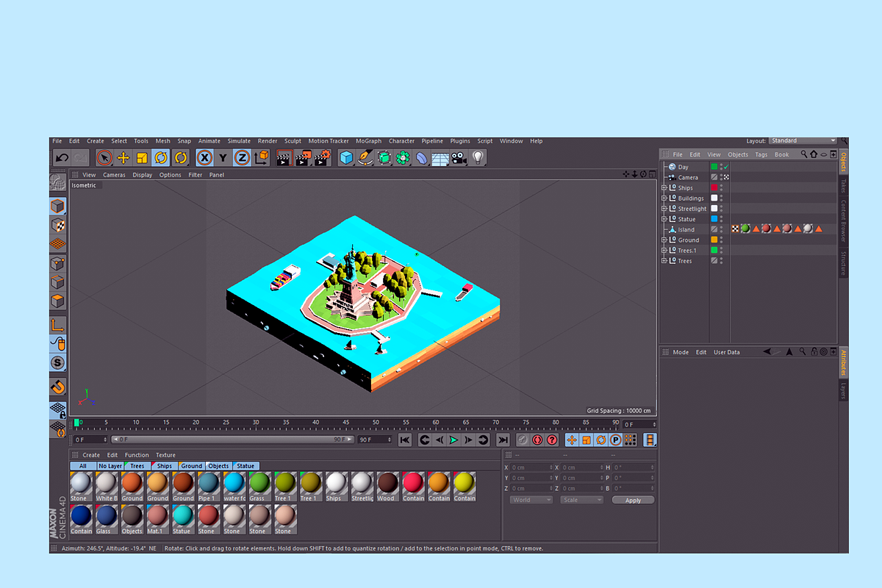
Task: Open the World coordinate dropdown
Action: (531, 500)
